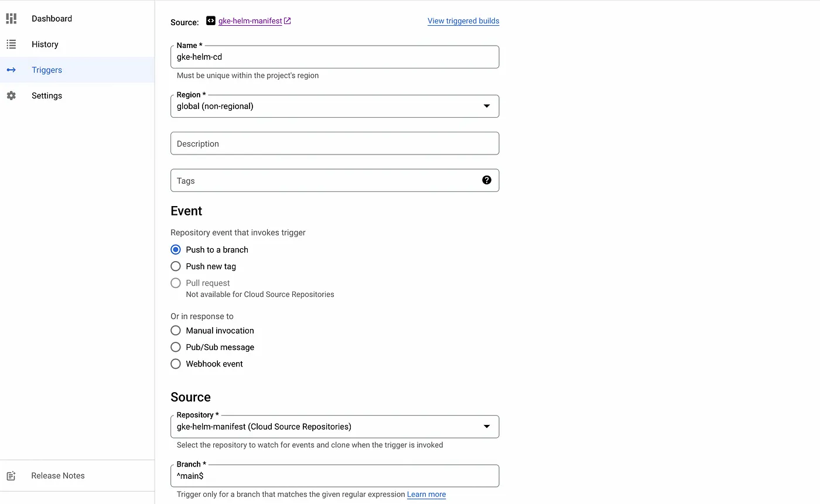The image size is (820, 504).
Task: Select the Push to a branch radio button
Action: pyautogui.click(x=175, y=249)
